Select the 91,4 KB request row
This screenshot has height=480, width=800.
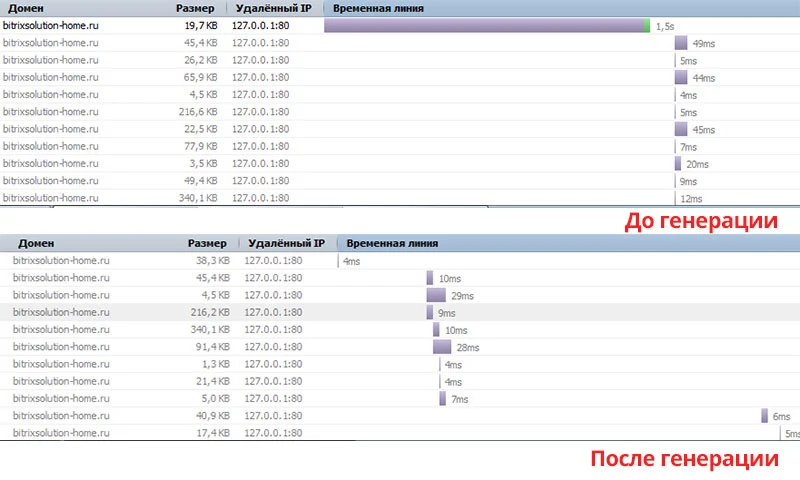point(400,347)
